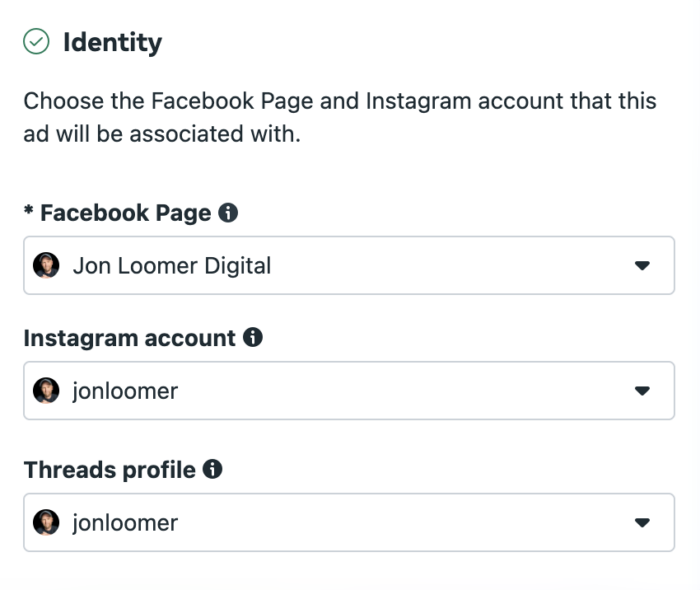
Task: Click the Instagram account field label
Action: tap(129, 338)
